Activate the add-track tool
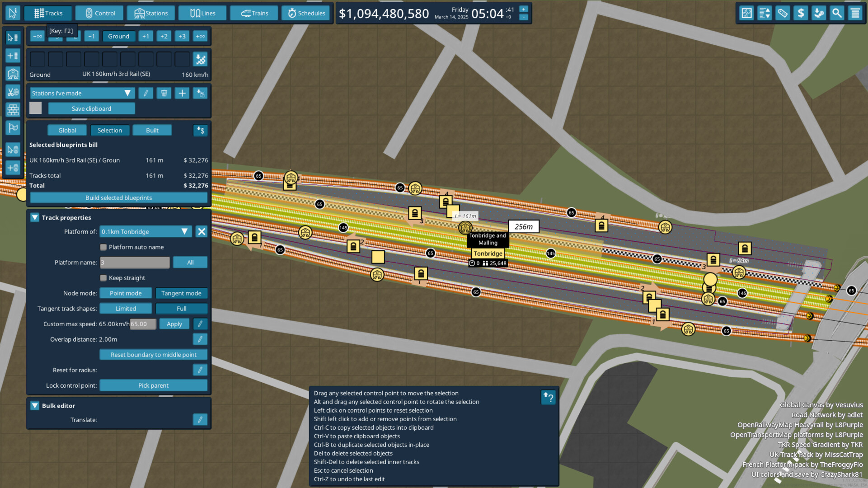 click(13, 56)
